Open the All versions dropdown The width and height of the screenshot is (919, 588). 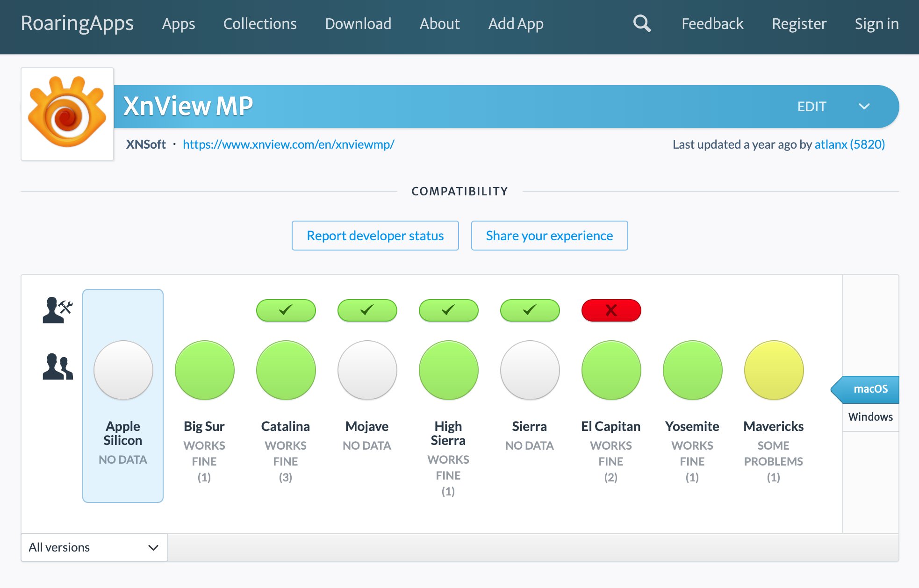pos(94,547)
